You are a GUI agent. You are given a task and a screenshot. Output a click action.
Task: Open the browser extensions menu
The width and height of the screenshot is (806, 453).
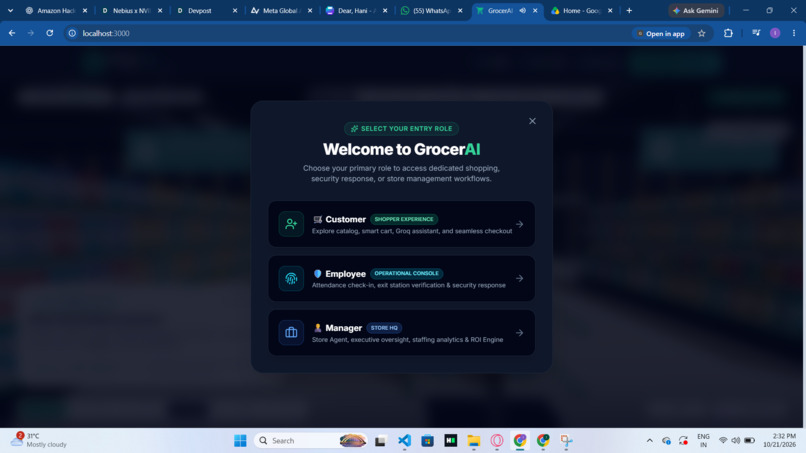pyautogui.click(x=728, y=33)
